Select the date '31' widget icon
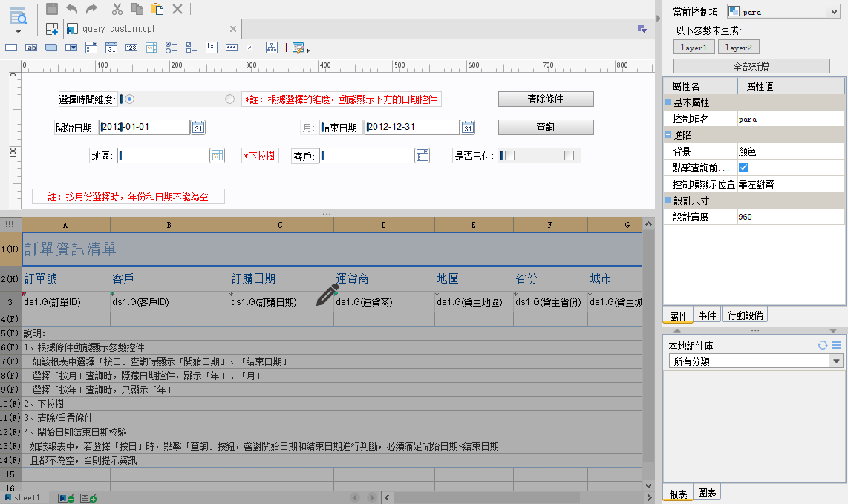This screenshot has height=504, width=848. click(111, 48)
